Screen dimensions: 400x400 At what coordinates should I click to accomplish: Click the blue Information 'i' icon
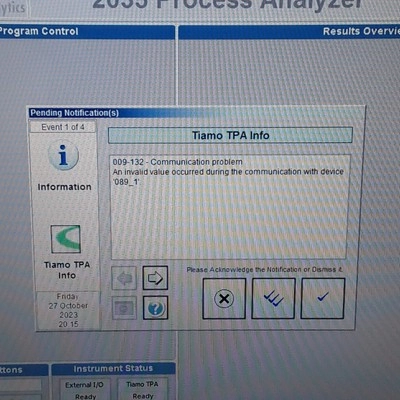pyautogui.click(x=63, y=156)
